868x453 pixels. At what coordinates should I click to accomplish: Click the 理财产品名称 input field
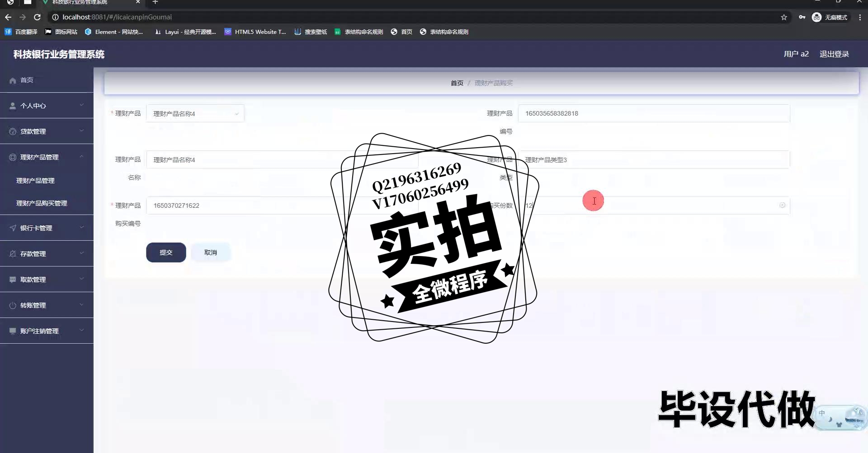point(282,159)
